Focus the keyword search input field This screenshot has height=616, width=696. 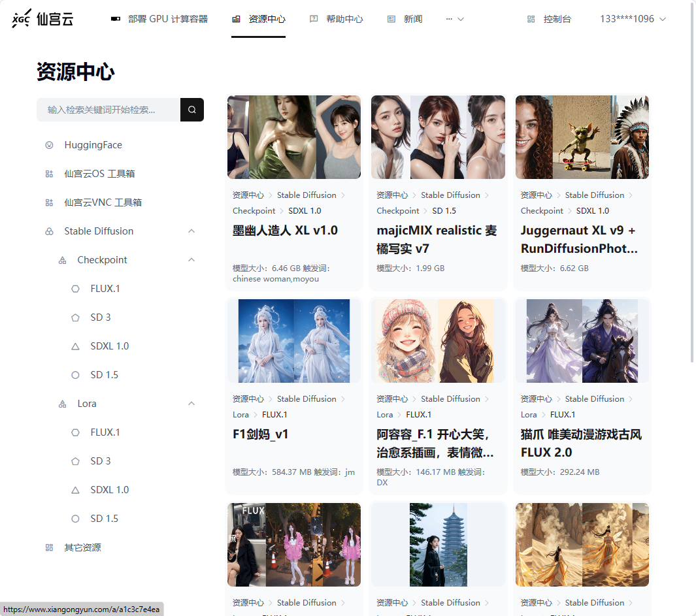tap(108, 110)
